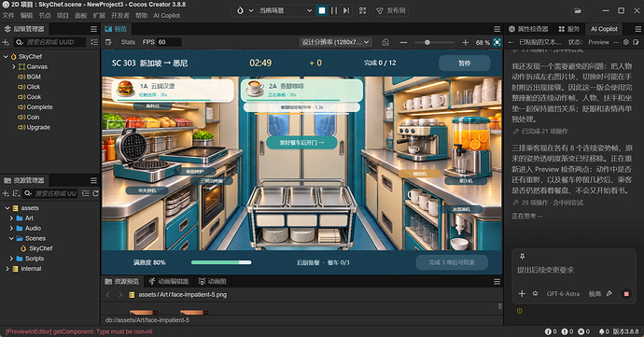Expand the Art folder
This screenshot has width=644, height=337.
click(x=11, y=218)
